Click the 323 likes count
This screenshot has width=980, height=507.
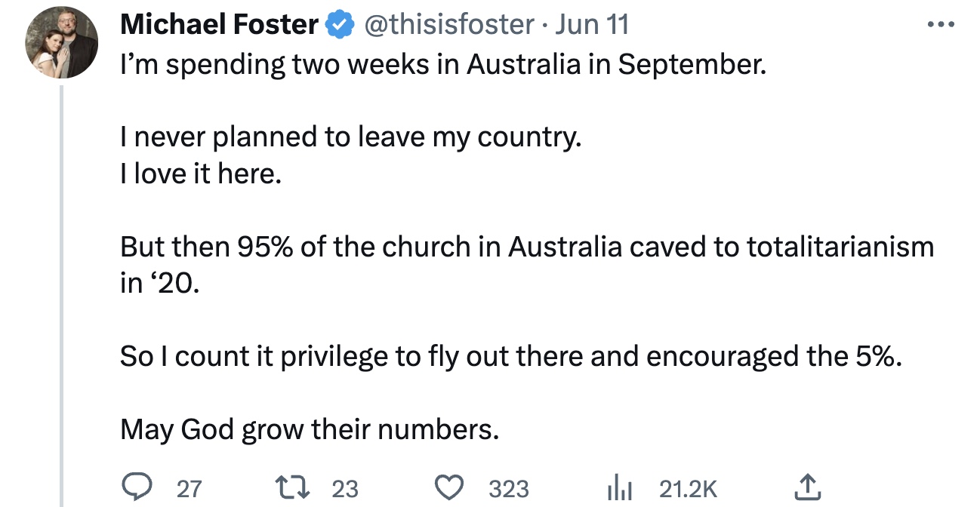pyautogui.click(x=509, y=489)
